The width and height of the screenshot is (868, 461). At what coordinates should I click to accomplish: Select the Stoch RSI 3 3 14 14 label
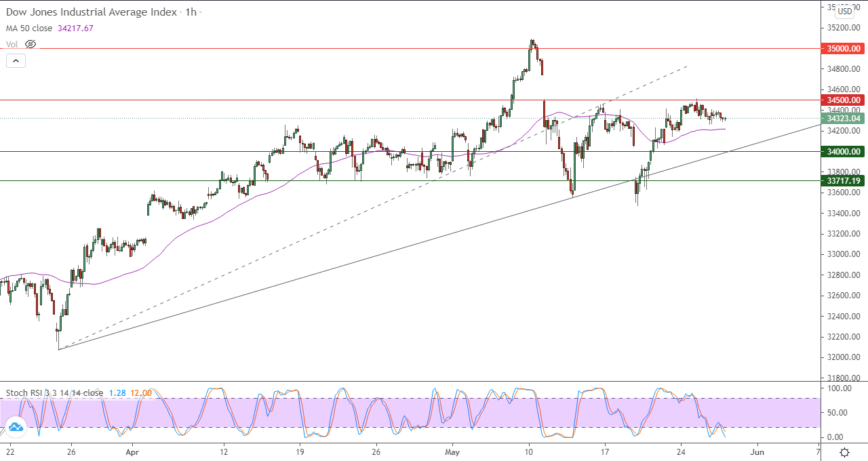coord(54,393)
